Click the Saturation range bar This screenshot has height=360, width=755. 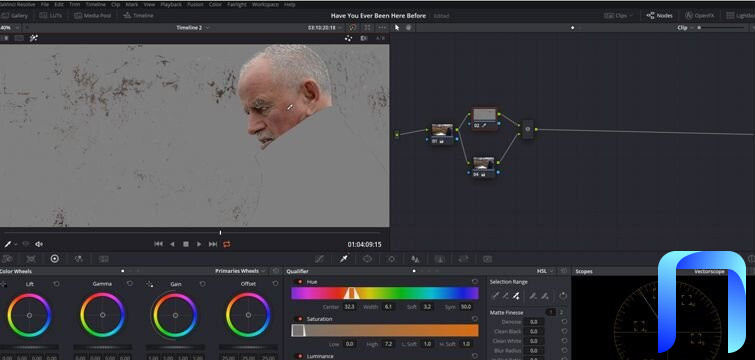coord(385,330)
